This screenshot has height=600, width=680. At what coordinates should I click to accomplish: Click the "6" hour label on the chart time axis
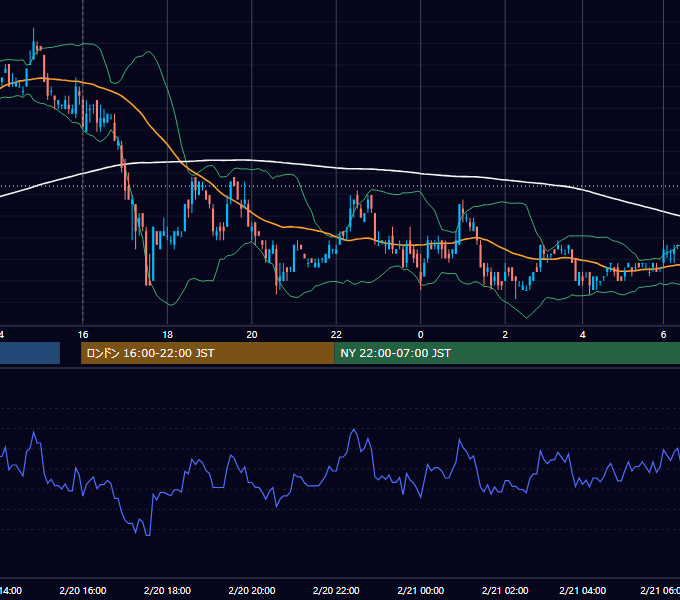[663, 335]
